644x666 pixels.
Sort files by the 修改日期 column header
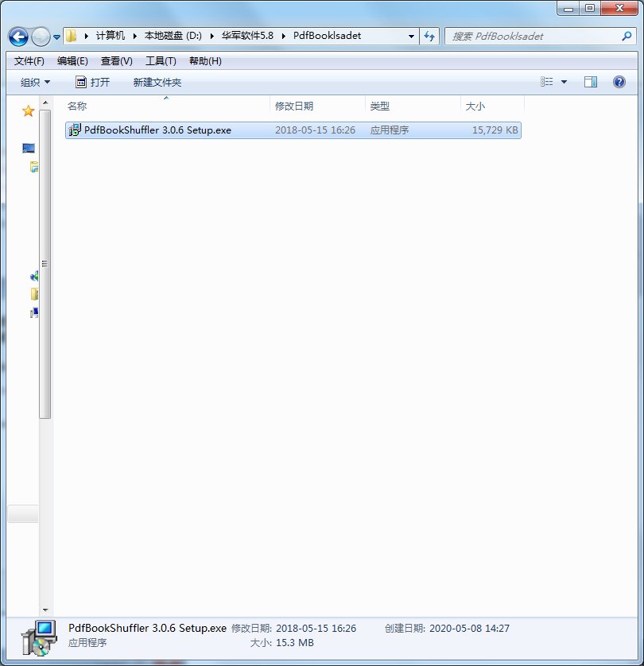click(294, 106)
